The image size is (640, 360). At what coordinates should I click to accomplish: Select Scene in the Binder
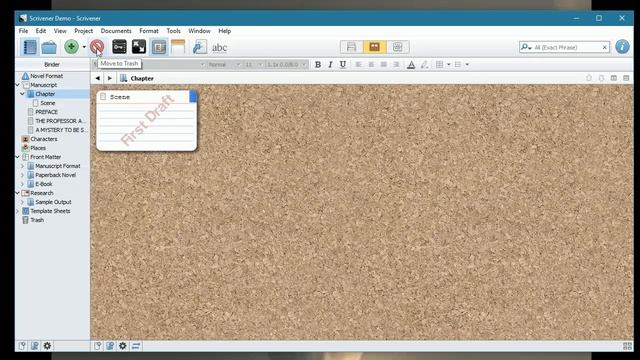click(x=48, y=103)
